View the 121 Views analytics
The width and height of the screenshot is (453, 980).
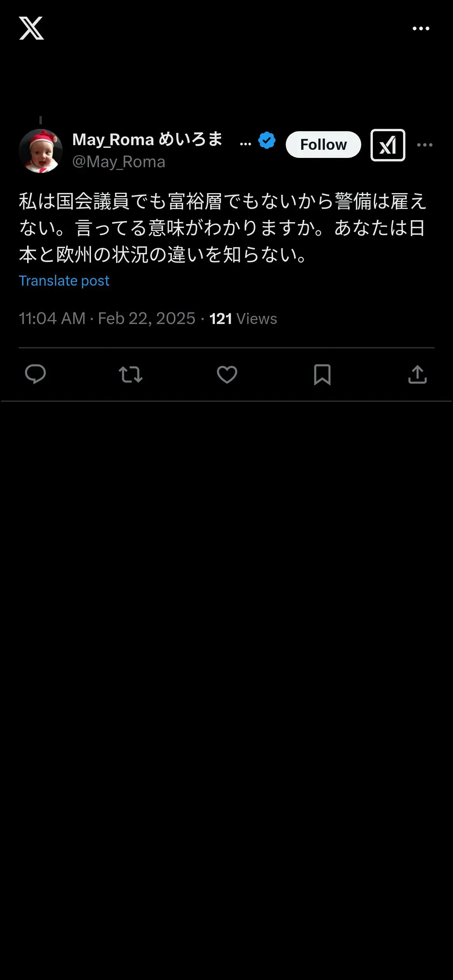(243, 319)
